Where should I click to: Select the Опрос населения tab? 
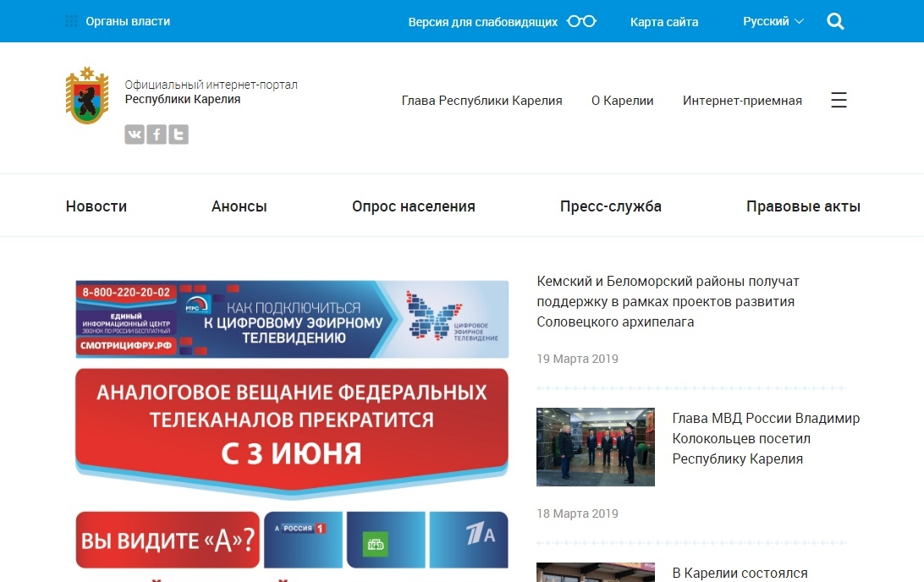(414, 206)
